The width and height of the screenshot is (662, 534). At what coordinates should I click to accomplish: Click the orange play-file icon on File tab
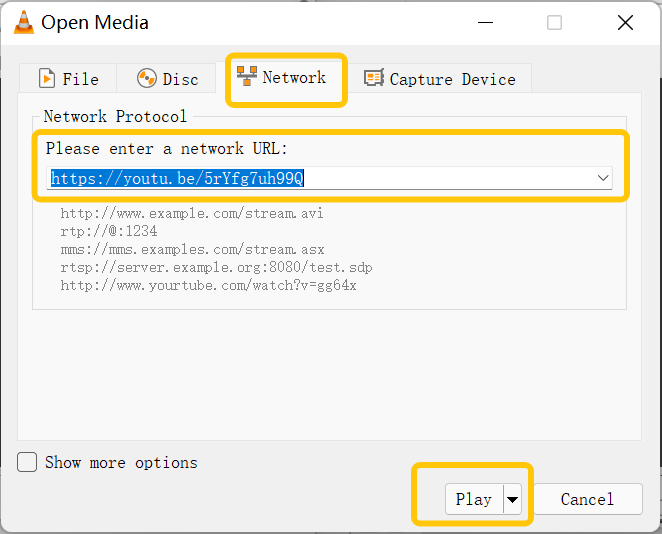coord(47,79)
